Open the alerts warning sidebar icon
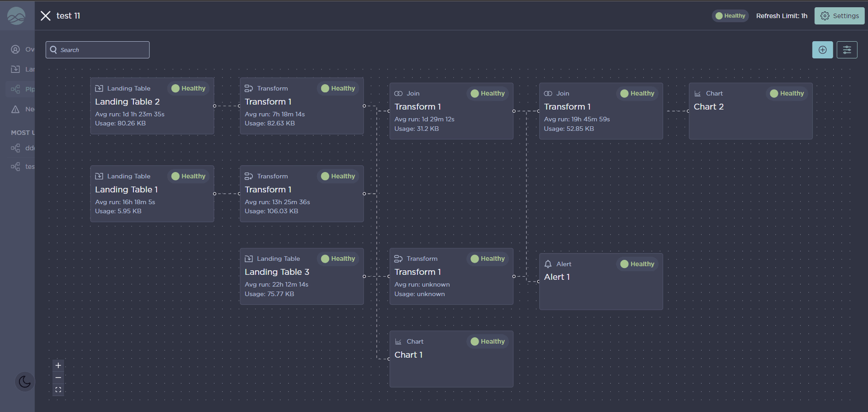868x412 pixels. click(x=16, y=109)
